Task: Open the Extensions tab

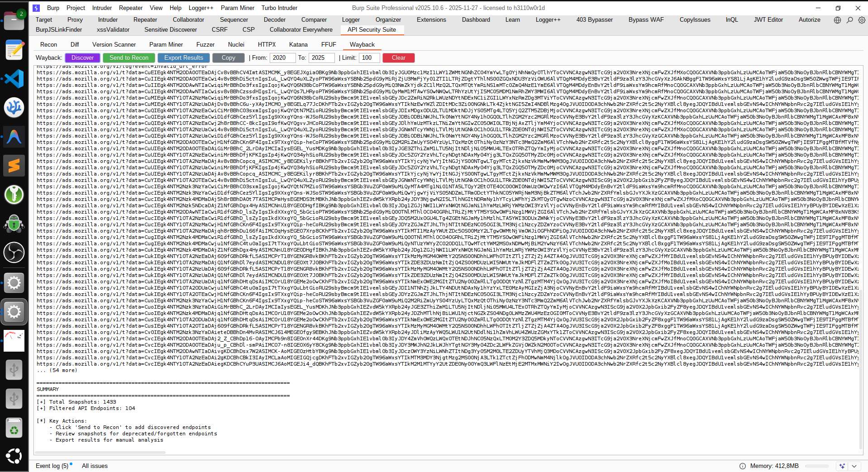Action: tap(431, 19)
